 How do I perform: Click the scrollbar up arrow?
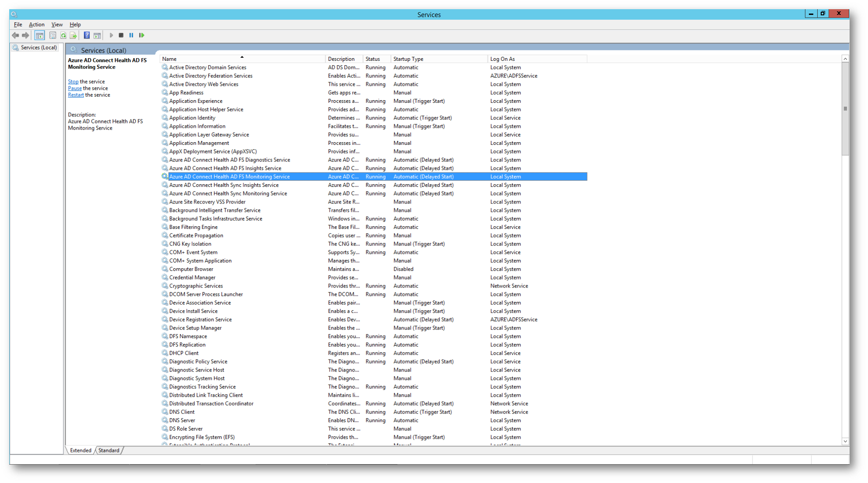click(845, 59)
